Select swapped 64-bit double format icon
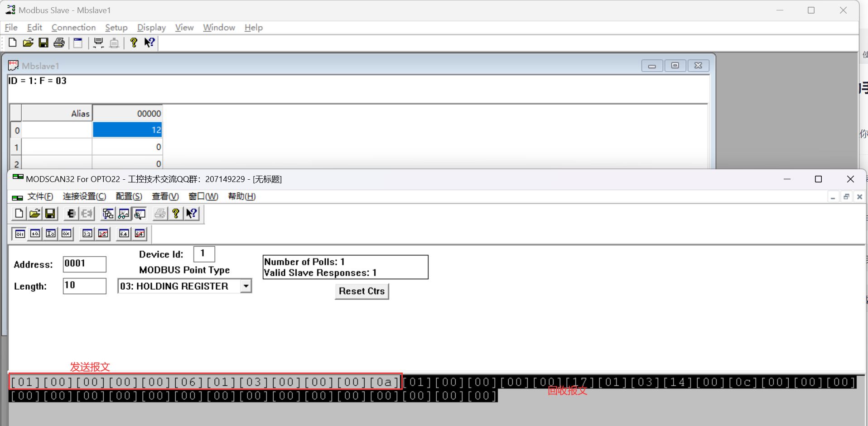 [140, 234]
